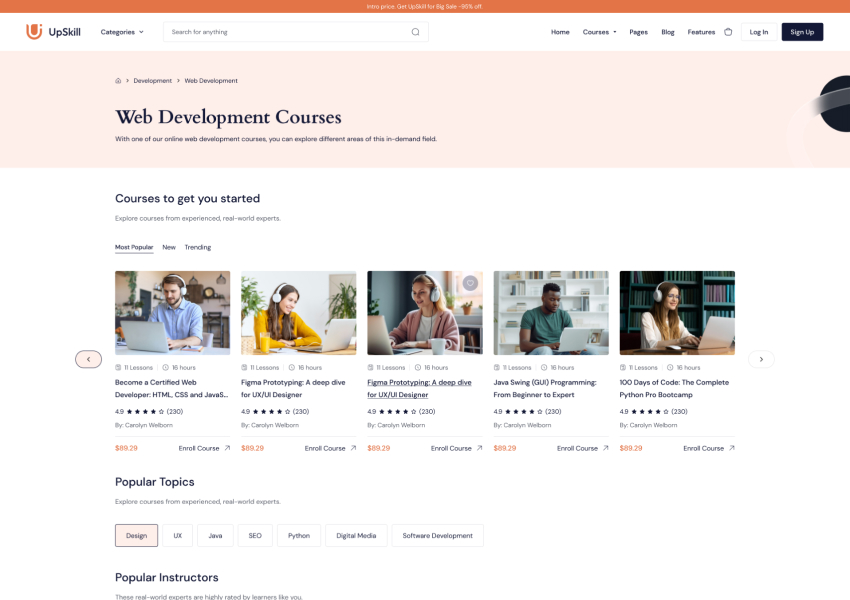
Task: Select the Python topic chip
Action: click(299, 535)
